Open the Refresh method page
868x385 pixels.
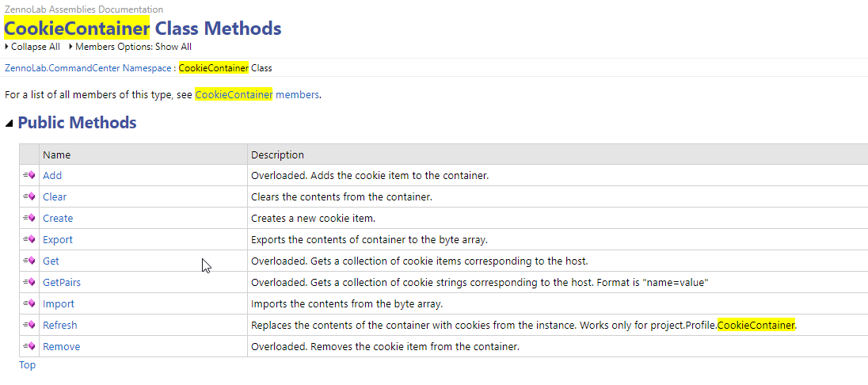tap(59, 325)
